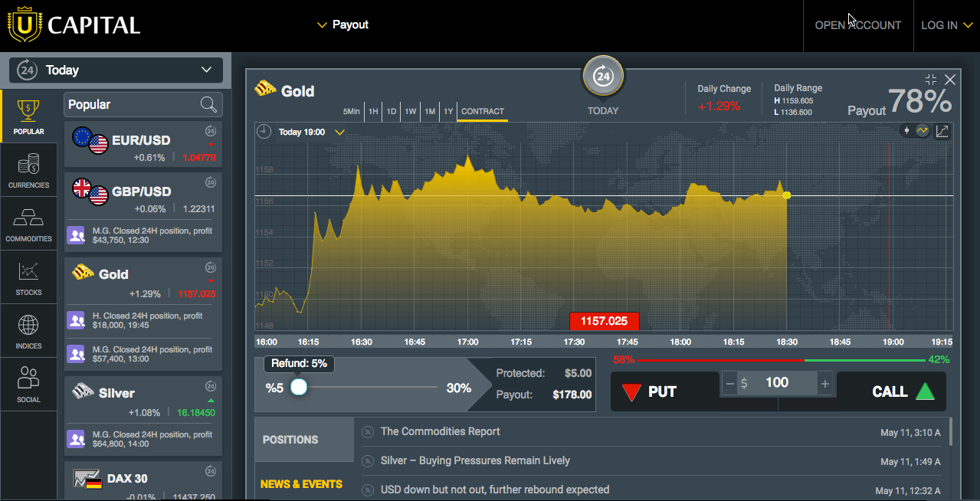
Task: Click the yellow current-price dot on chart
Action: point(787,195)
